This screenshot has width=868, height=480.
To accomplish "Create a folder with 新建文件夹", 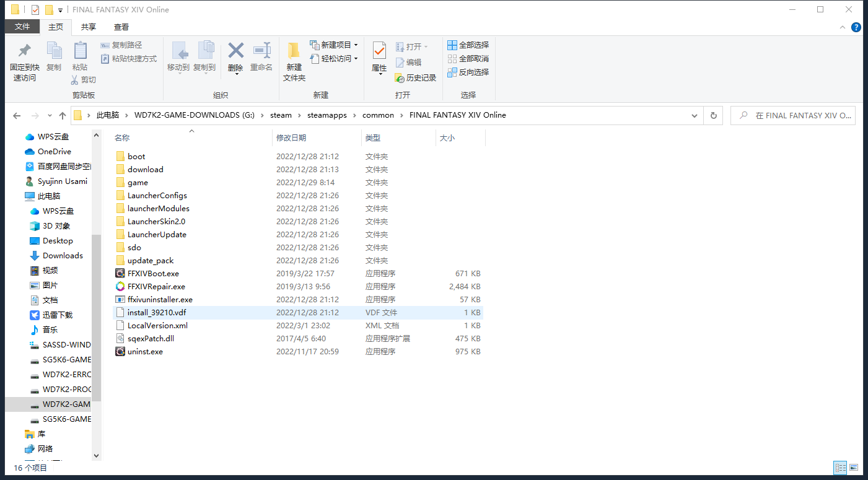I will tap(294, 62).
